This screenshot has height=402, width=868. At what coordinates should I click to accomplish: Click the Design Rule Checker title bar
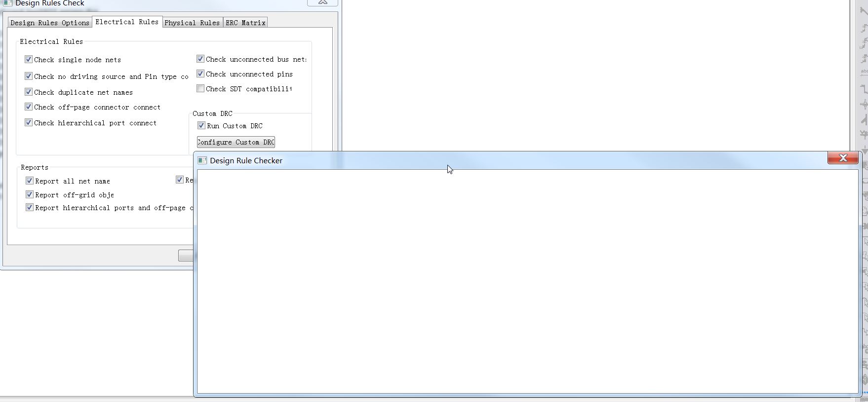(x=494, y=160)
